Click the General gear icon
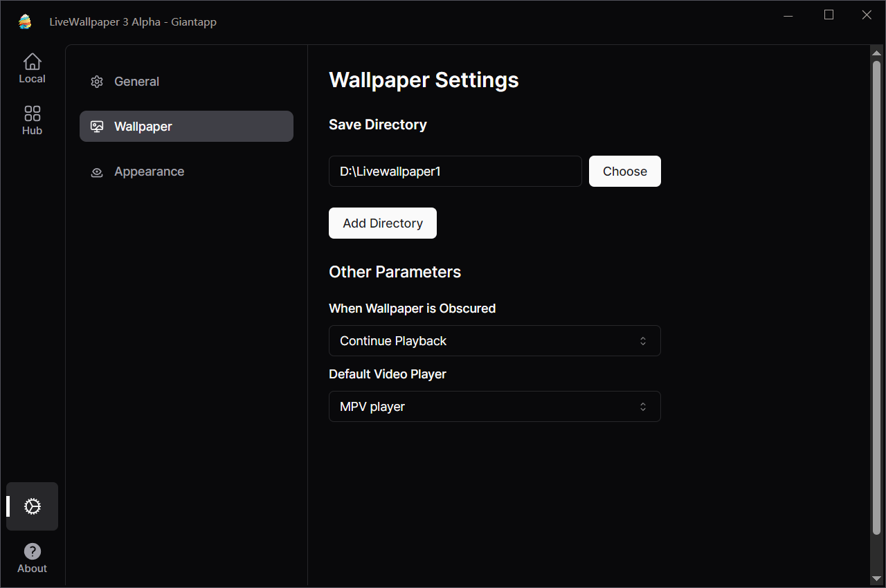 point(97,82)
